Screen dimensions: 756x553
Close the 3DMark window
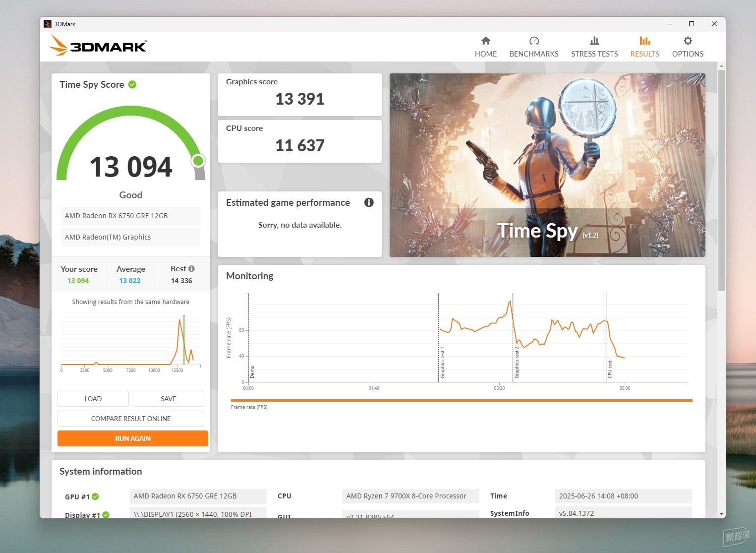714,24
